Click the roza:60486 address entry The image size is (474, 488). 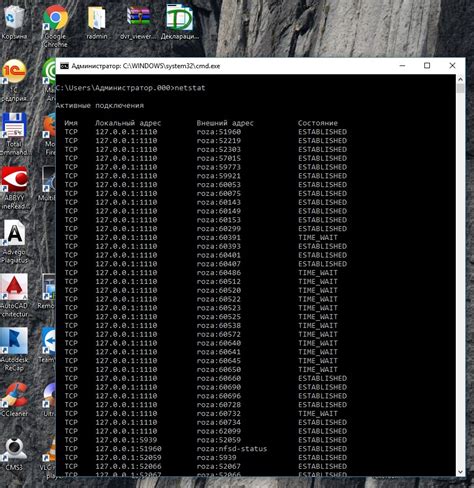219,273
